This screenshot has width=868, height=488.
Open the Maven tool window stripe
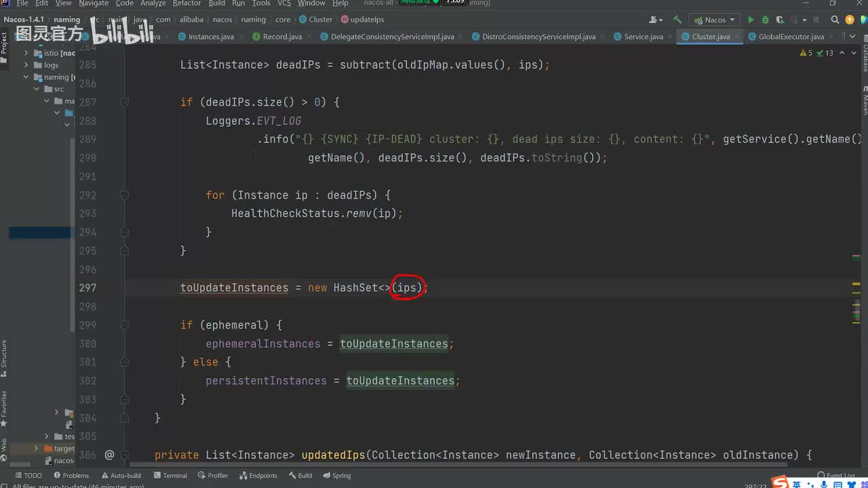865,100
